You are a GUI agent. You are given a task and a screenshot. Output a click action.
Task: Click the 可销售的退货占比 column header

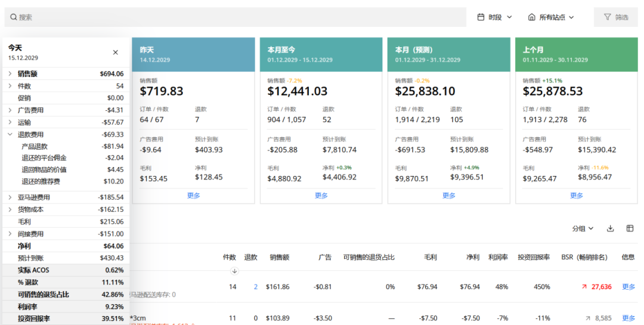coord(369,257)
